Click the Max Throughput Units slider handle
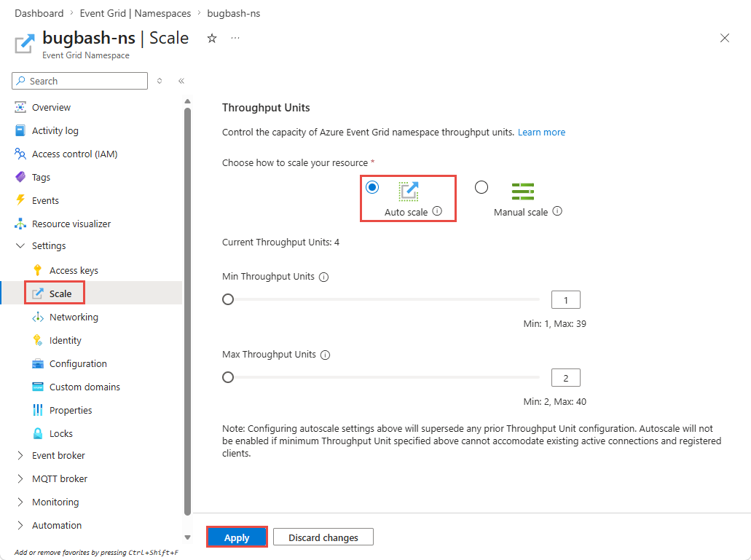Screen dimensions: 751x560 pos(228,377)
